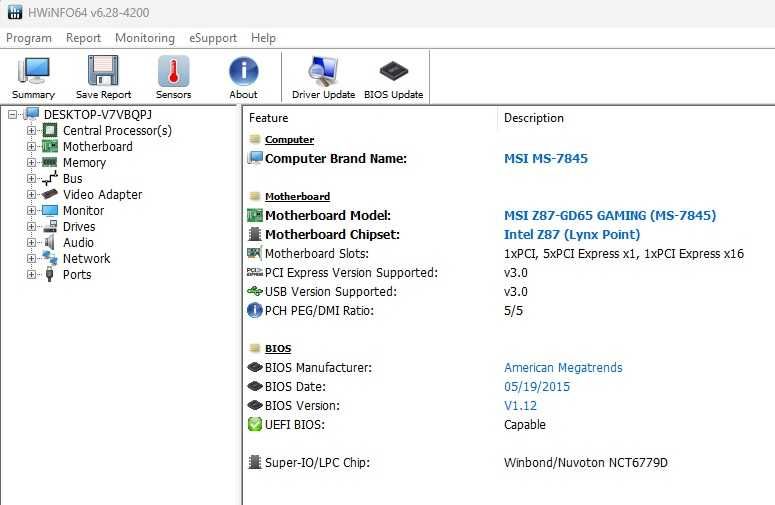Select the DESKTOP-V7VBQPJ tree label
775x505 pixels.
click(x=98, y=115)
